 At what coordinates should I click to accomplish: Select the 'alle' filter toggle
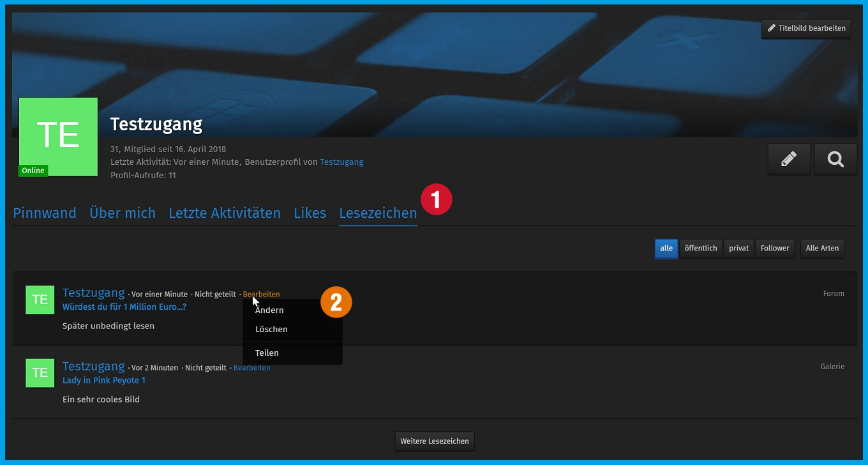(666, 248)
